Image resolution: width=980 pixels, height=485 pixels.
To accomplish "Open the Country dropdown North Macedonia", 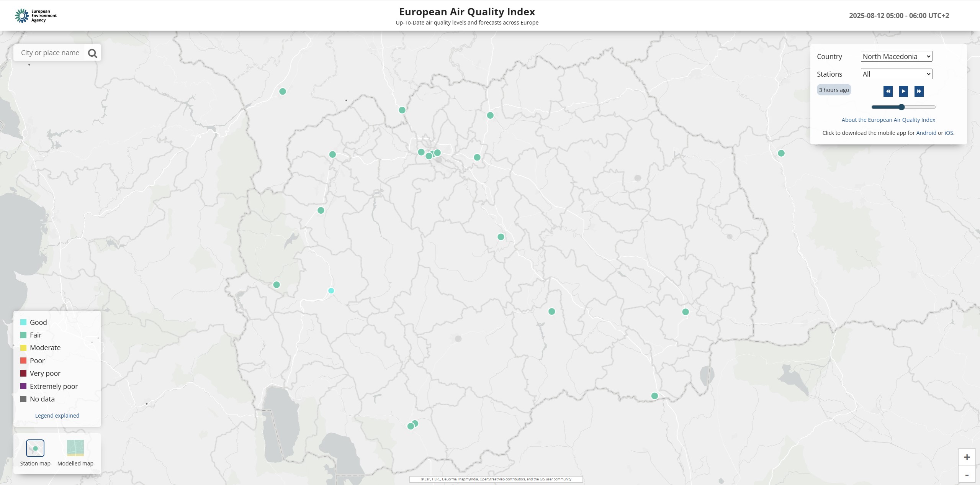I will [896, 57].
